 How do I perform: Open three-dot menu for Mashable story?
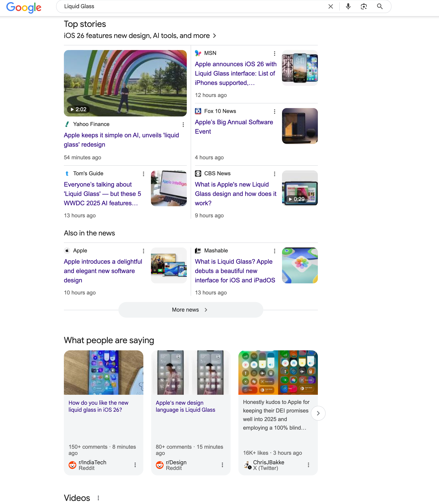click(x=274, y=251)
